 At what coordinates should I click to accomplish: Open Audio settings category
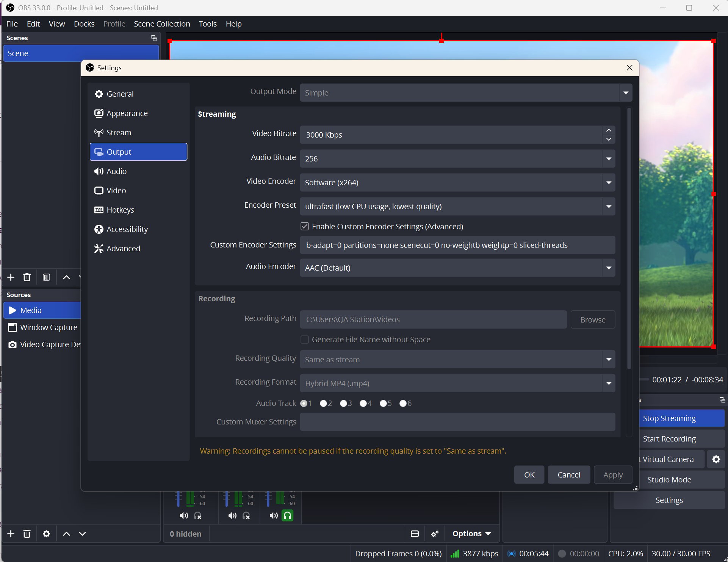(138, 171)
